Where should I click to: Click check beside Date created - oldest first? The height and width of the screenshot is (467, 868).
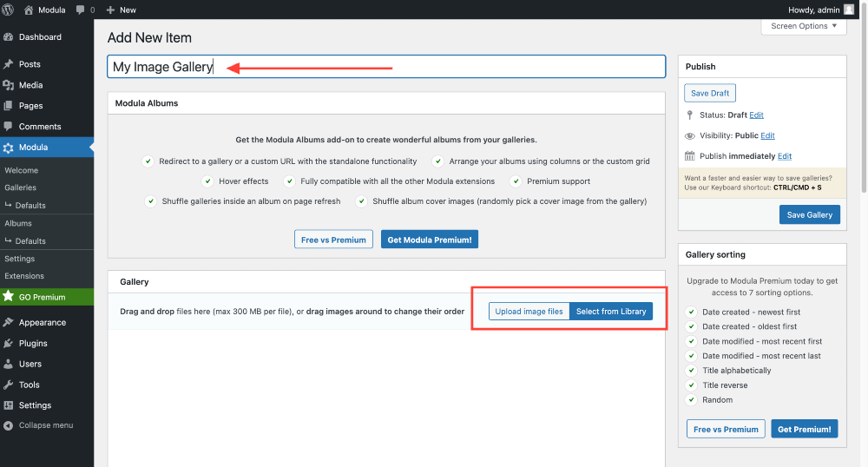[692, 326]
